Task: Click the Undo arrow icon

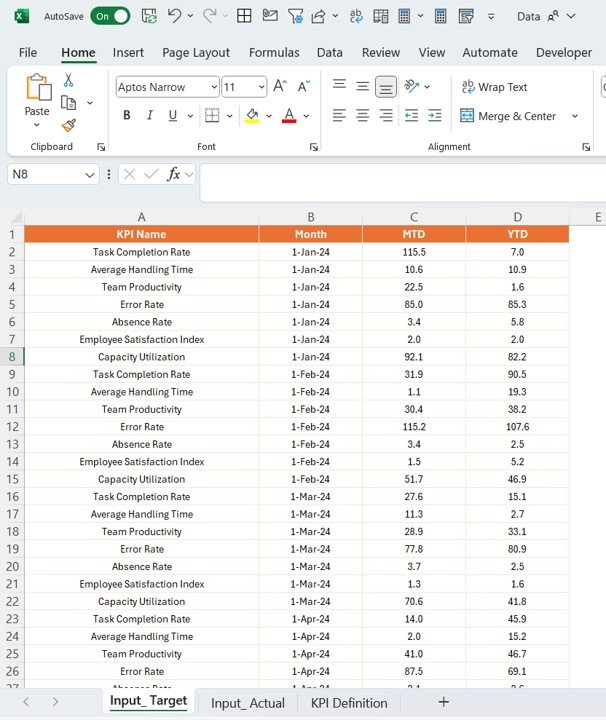Action: [174, 16]
